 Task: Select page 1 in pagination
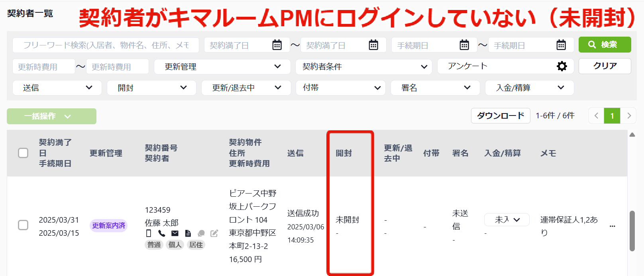click(x=612, y=116)
